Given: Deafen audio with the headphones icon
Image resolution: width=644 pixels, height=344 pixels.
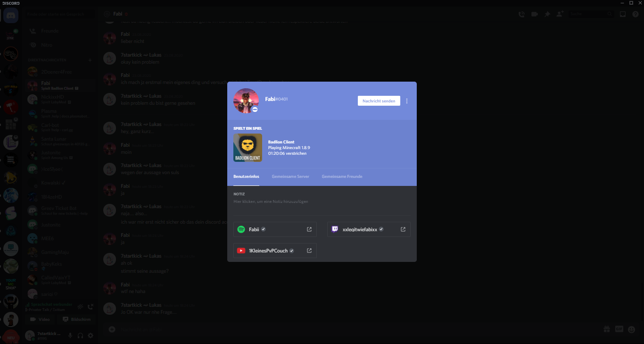Looking at the screenshot, I should 80,336.
